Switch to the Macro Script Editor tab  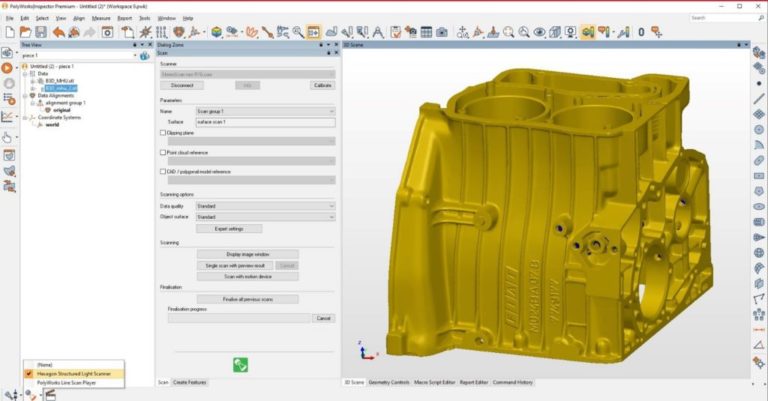pos(434,382)
